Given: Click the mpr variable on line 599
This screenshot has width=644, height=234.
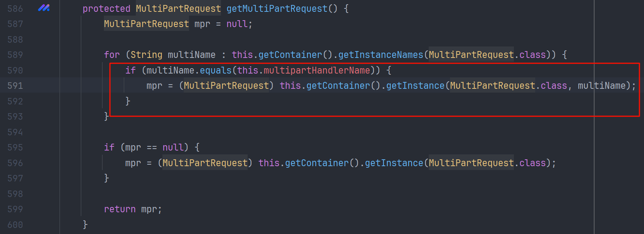Looking at the screenshot, I should tap(149, 209).
